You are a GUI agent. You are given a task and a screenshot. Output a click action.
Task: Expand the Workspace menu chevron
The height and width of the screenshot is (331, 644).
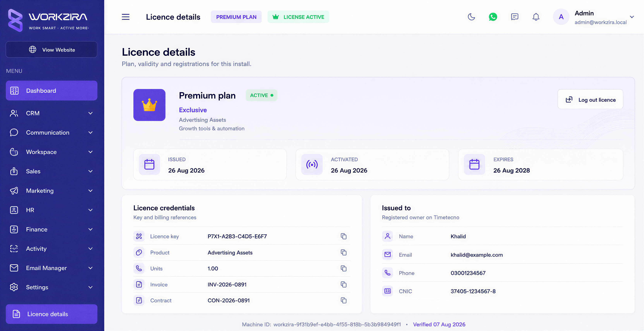[90, 152]
